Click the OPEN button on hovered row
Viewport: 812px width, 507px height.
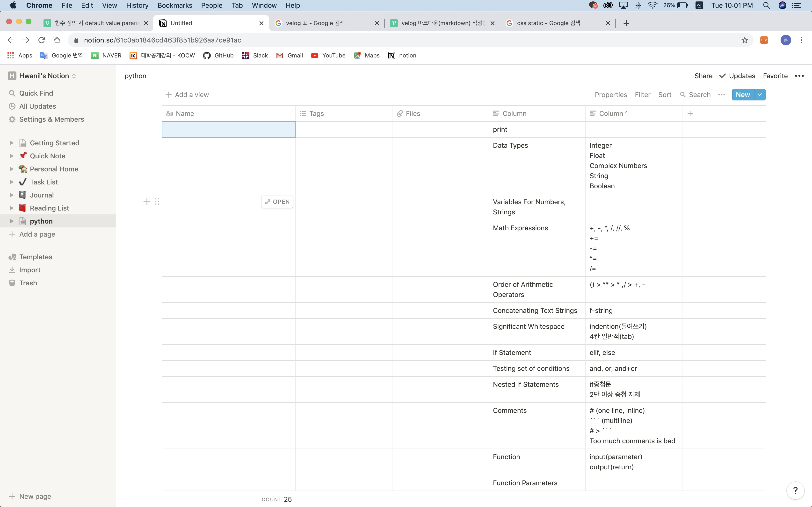pyautogui.click(x=277, y=202)
